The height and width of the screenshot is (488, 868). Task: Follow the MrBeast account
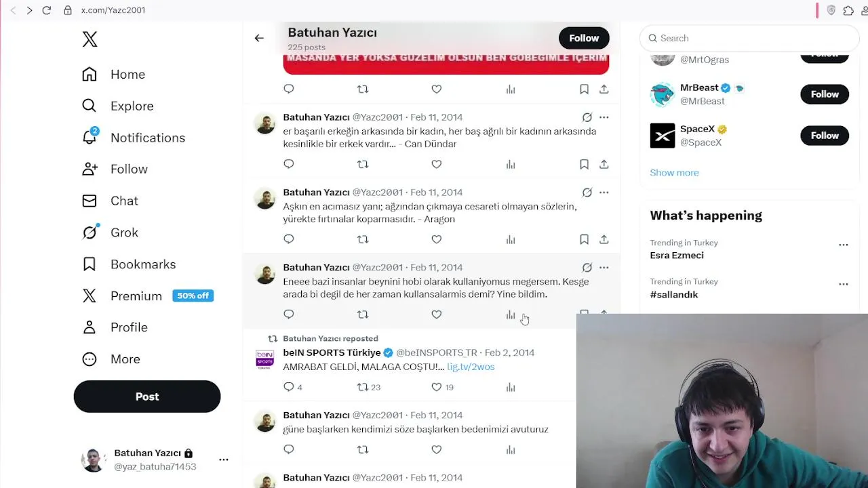click(825, 94)
